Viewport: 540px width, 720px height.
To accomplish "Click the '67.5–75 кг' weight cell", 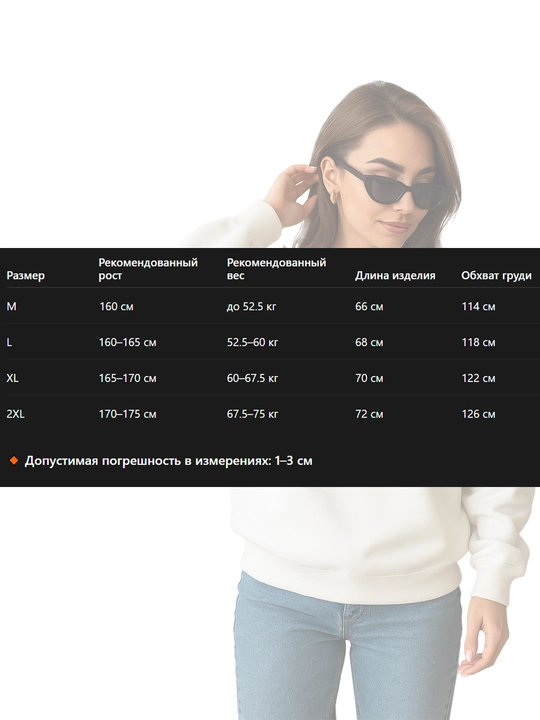I will (x=253, y=414).
